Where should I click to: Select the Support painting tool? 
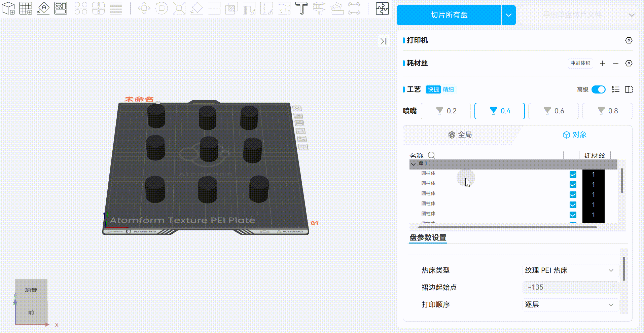249,8
